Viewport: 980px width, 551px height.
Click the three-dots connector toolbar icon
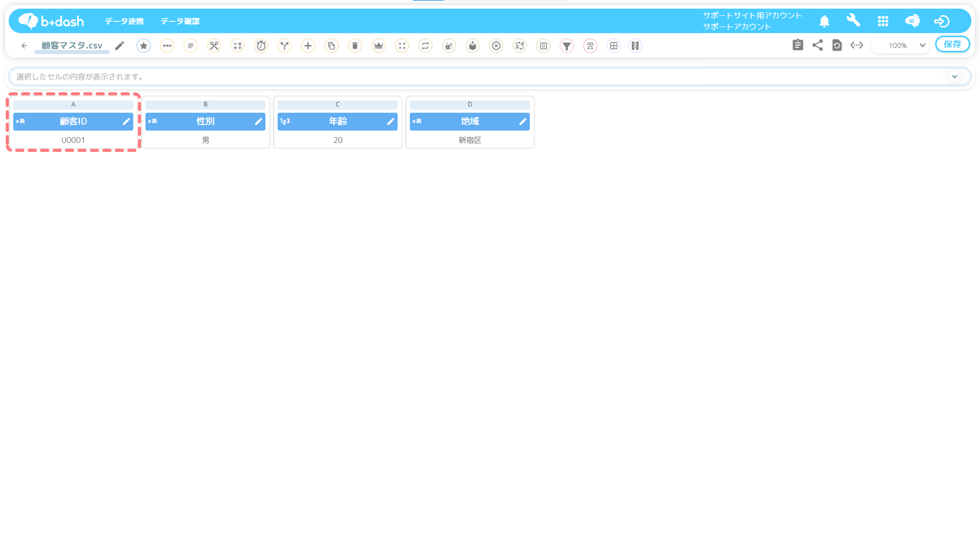167,46
